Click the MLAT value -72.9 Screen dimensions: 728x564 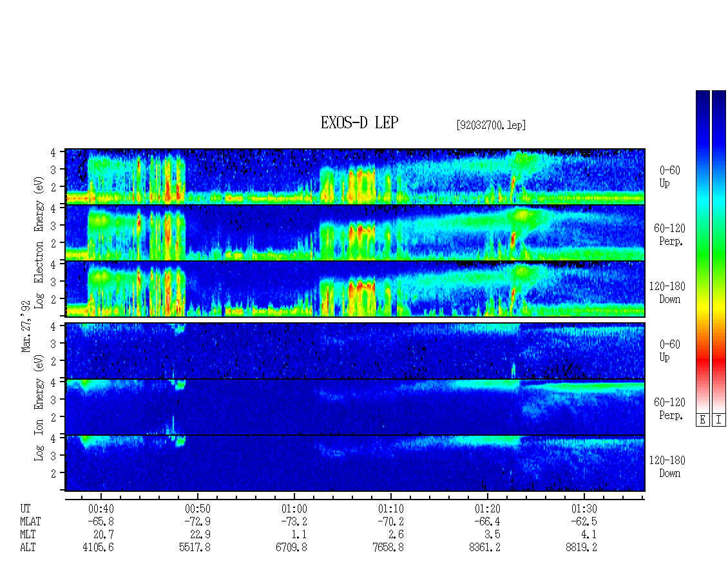(x=197, y=521)
